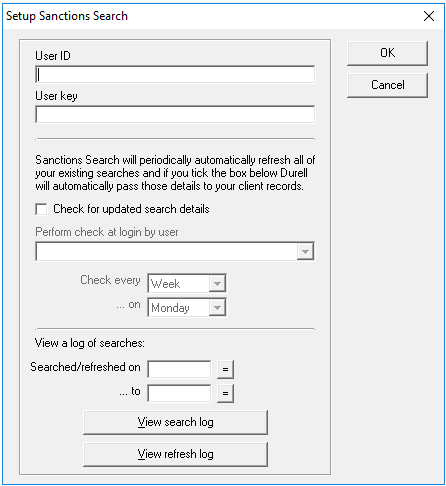Open the Check every Week dropdown arrow
446x486 pixels.
[x=217, y=284]
